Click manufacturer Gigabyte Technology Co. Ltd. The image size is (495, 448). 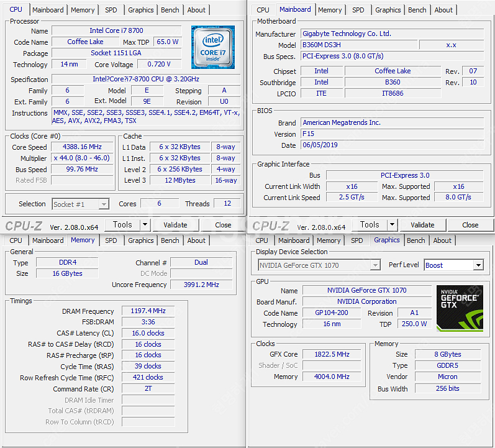tap(392, 34)
